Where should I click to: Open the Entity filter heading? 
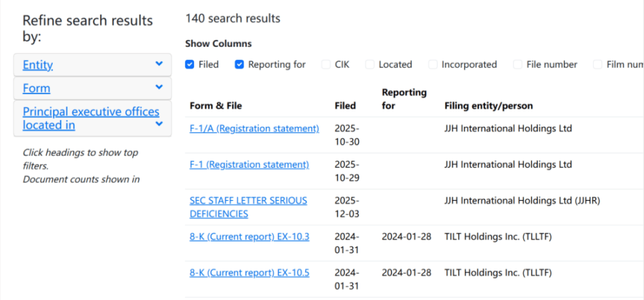point(38,65)
